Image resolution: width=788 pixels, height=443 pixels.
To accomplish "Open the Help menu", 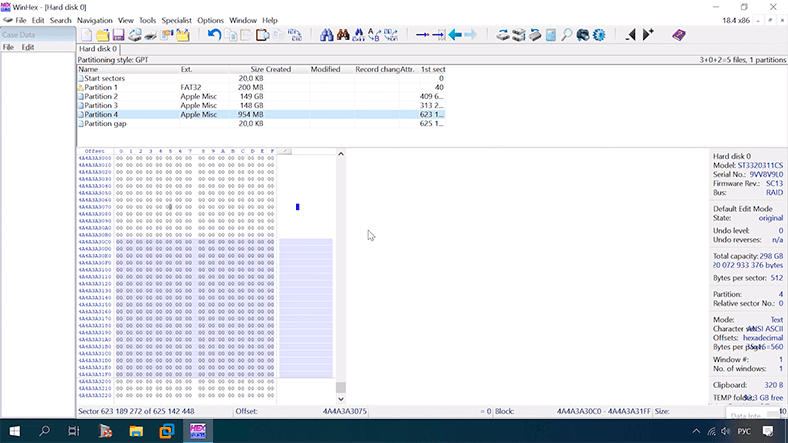I will click(x=270, y=21).
